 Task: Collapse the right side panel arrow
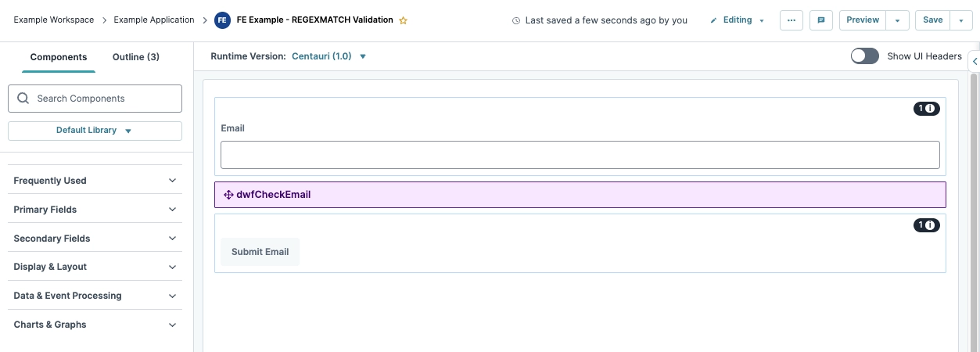pyautogui.click(x=975, y=60)
